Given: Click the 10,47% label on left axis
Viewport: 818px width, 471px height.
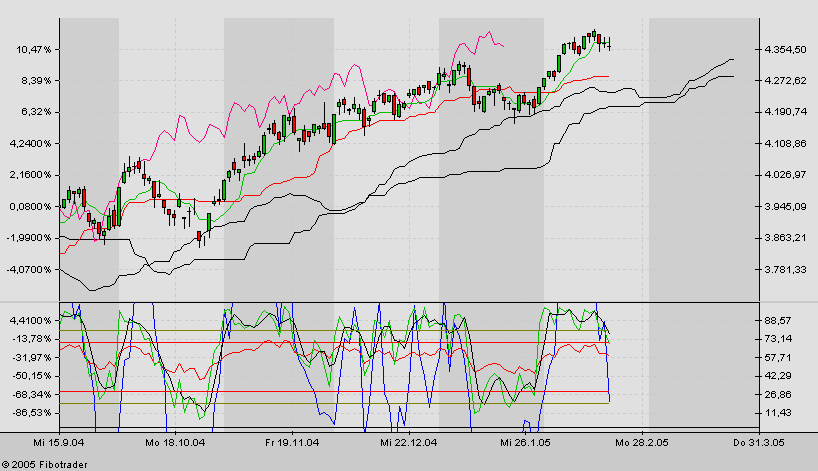Looking at the screenshot, I should [34, 50].
